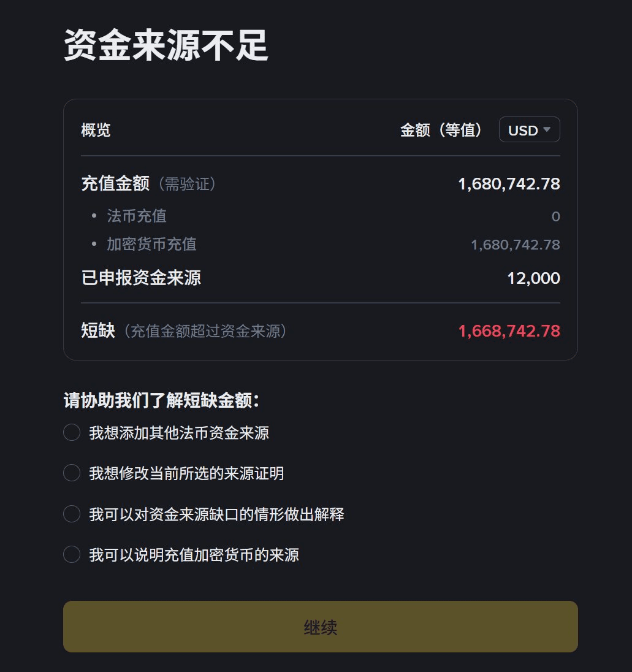
Task: Click the 资金来源不足 page title
Action: (166, 45)
